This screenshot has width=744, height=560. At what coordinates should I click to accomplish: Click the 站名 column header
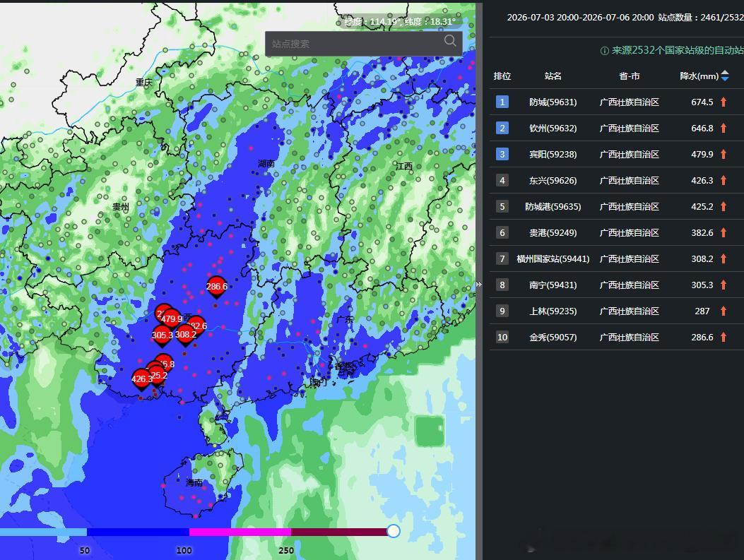pyautogui.click(x=553, y=76)
